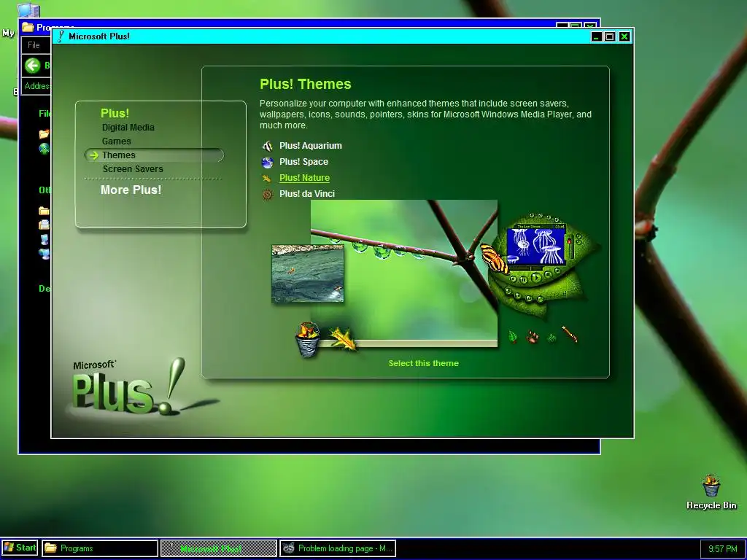Click the Microsoft Plus! title bar icon

click(61, 36)
